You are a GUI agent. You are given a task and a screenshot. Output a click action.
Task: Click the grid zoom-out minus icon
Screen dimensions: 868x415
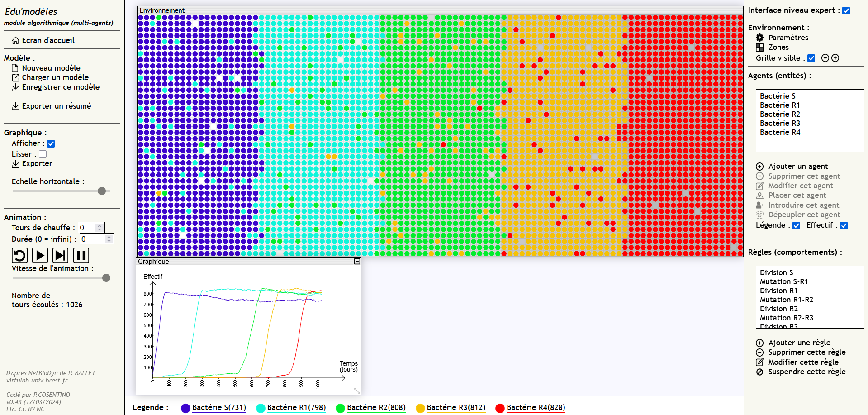pos(825,58)
